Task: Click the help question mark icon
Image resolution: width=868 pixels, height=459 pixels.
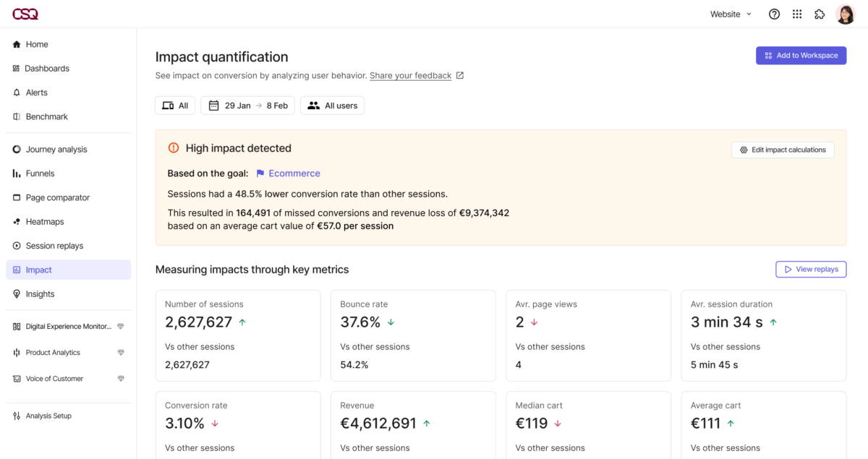Action: pyautogui.click(x=774, y=14)
